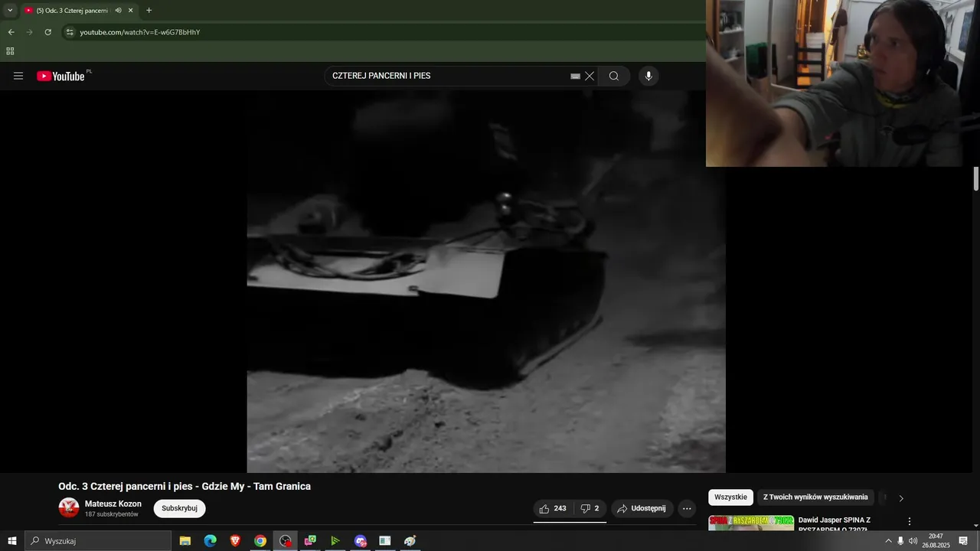980x551 pixels.
Task: Open File Explorer from the taskbar
Action: [x=185, y=541]
